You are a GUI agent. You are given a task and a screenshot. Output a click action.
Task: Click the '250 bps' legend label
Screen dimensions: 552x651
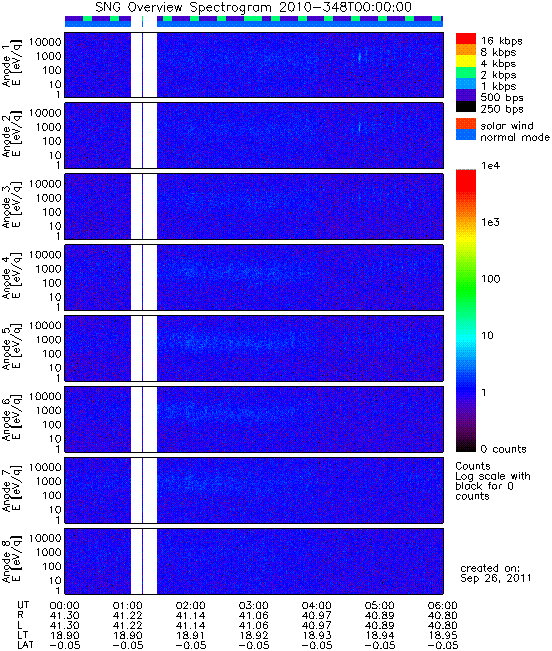point(502,109)
